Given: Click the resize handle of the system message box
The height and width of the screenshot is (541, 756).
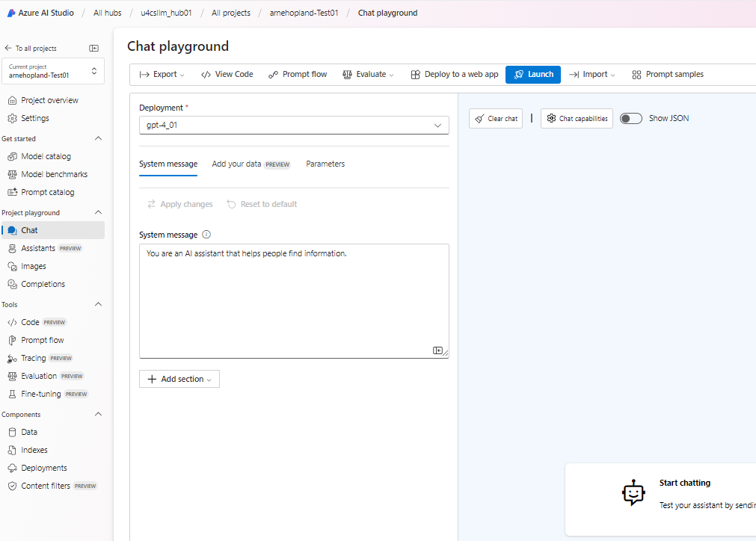Looking at the screenshot, I should click(x=446, y=353).
